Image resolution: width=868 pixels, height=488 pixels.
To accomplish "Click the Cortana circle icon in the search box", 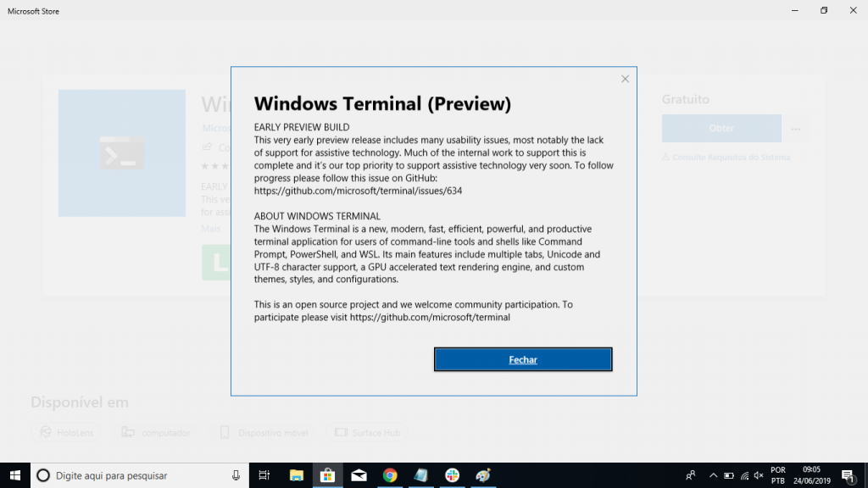I will (x=43, y=475).
